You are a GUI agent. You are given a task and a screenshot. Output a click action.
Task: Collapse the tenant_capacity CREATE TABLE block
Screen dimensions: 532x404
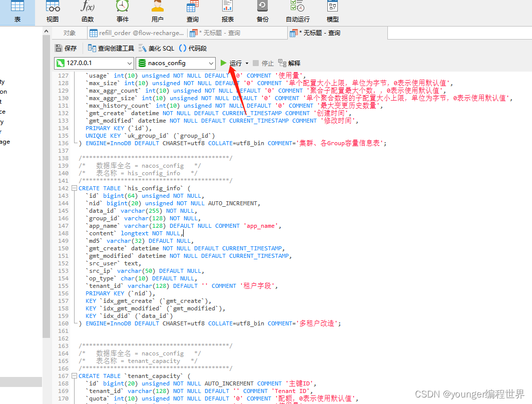(x=74, y=376)
